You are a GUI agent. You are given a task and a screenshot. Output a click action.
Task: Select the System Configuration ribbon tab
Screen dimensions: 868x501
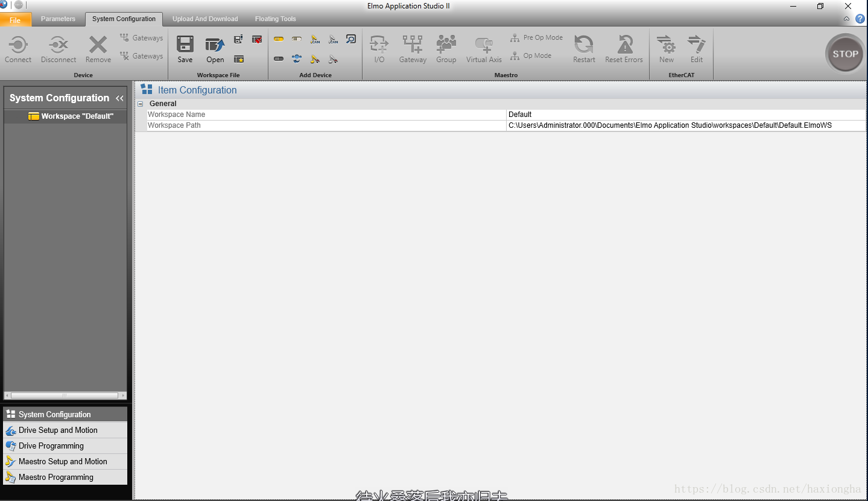(x=124, y=19)
